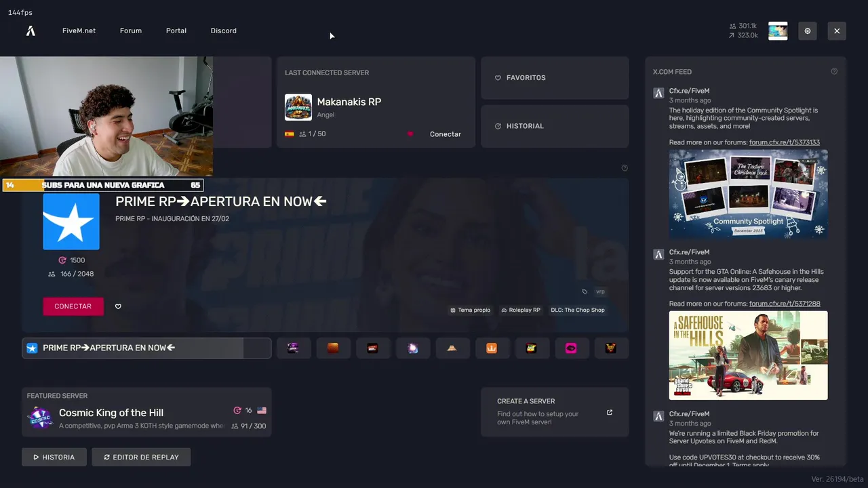Open the Safehouse in the Hills image
The width and height of the screenshot is (868, 488).
point(749,355)
